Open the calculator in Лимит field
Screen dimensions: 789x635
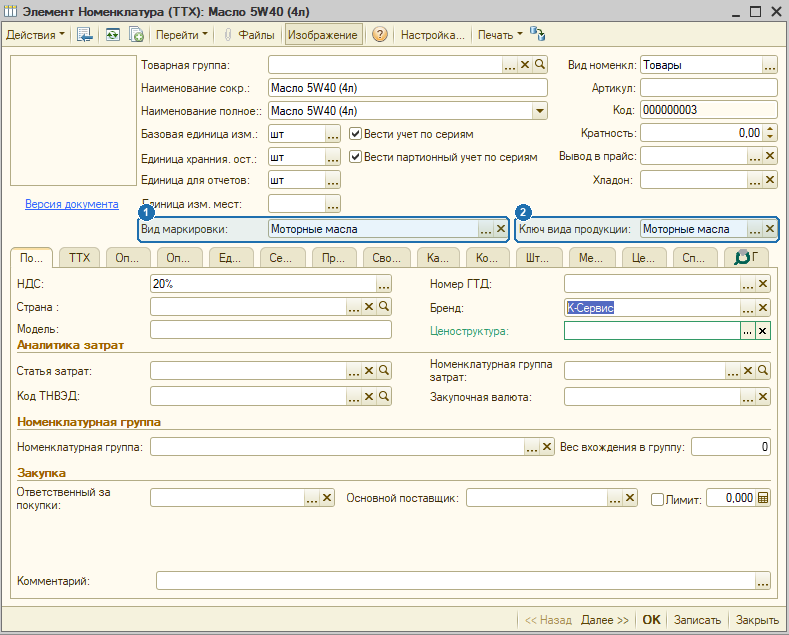[763, 498]
